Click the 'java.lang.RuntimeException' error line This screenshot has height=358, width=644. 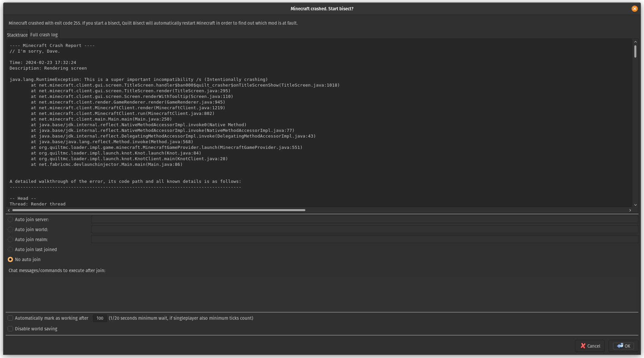coord(139,80)
